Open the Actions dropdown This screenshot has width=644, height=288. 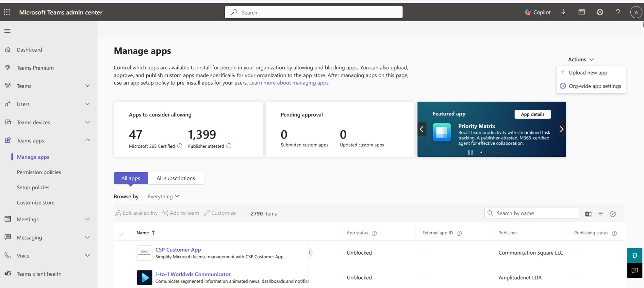(581, 59)
